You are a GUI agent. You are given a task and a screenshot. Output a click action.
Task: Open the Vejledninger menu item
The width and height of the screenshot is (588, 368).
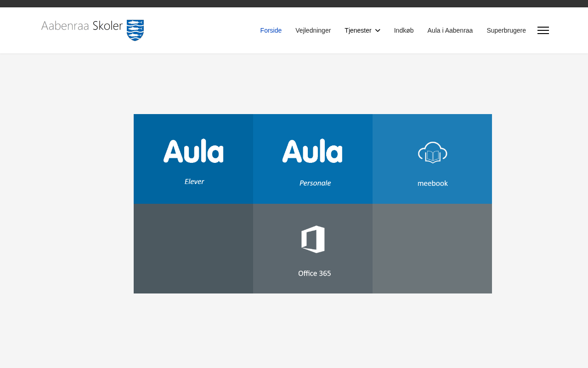tap(313, 30)
